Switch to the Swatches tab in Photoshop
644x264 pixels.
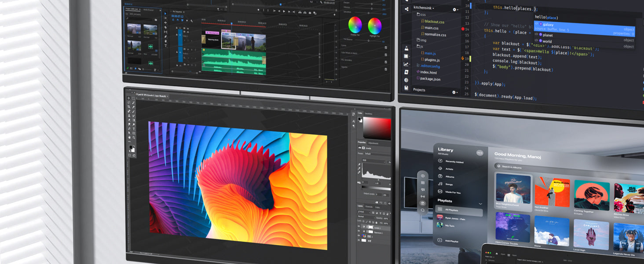(x=368, y=114)
